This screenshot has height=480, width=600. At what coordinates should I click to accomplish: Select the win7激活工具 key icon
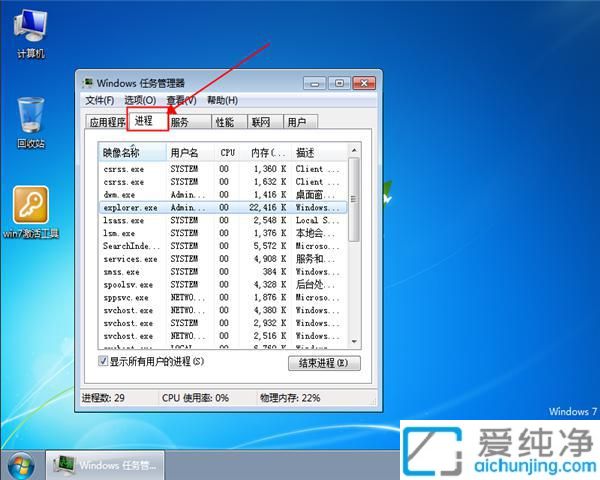[x=31, y=212]
